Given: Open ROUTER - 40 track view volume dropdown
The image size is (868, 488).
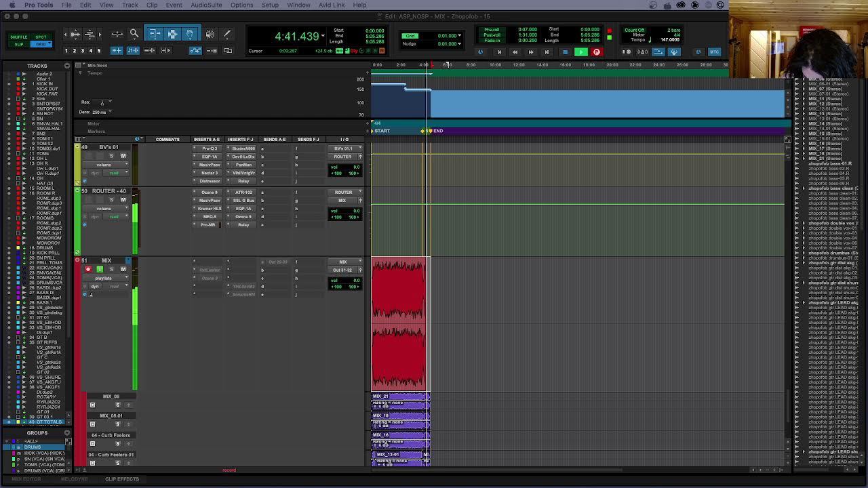Looking at the screenshot, I should (x=107, y=209).
